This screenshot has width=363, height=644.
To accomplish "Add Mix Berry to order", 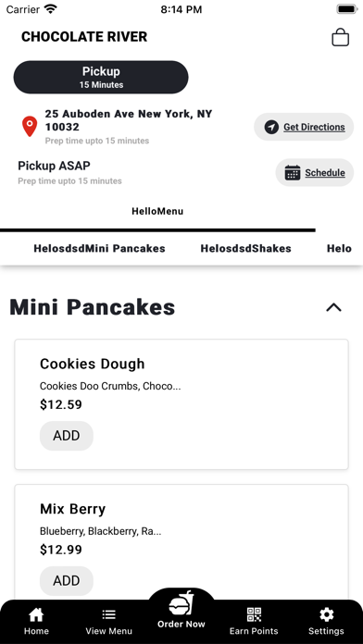I will click(x=67, y=581).
